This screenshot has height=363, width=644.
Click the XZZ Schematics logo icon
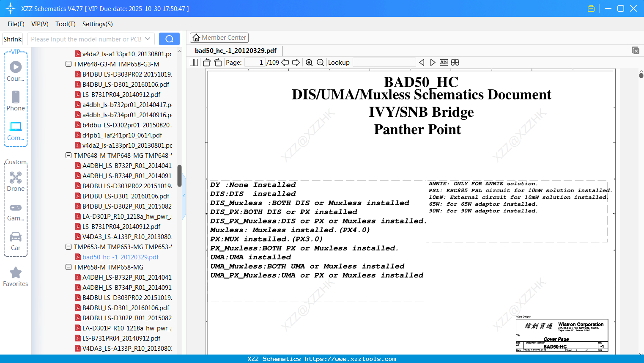[11, 8]
